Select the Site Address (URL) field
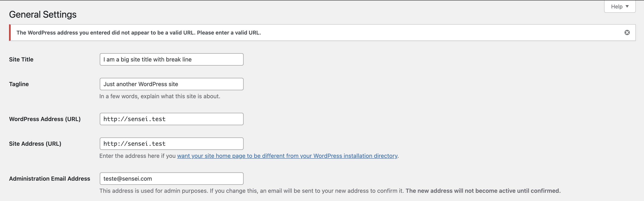This screenshot has height=201, width=644. 171,143
